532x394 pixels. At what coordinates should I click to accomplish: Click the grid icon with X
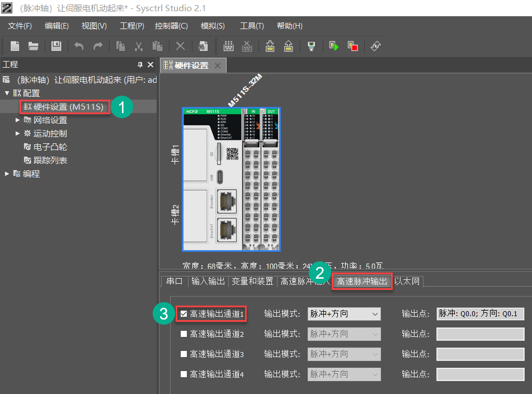click(247, 46)
